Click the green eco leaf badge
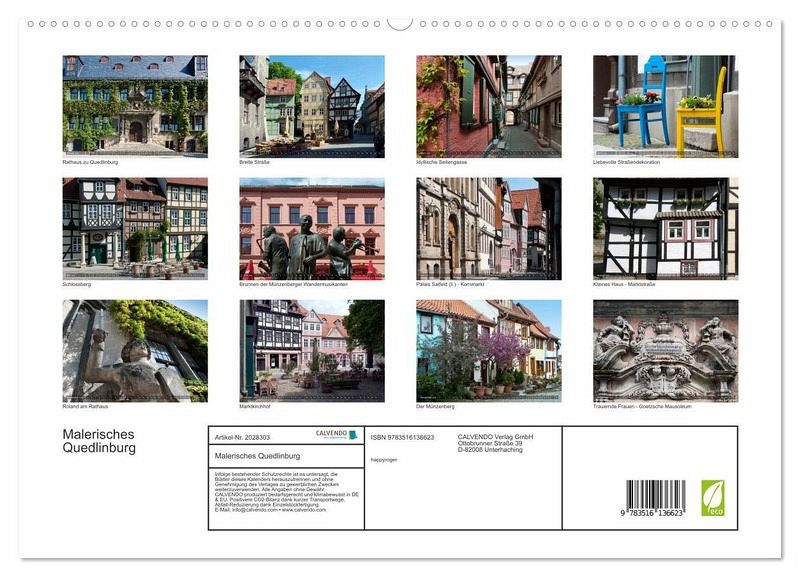The width and height of the screenshot is (800, 577). click(x=712, y=497)
